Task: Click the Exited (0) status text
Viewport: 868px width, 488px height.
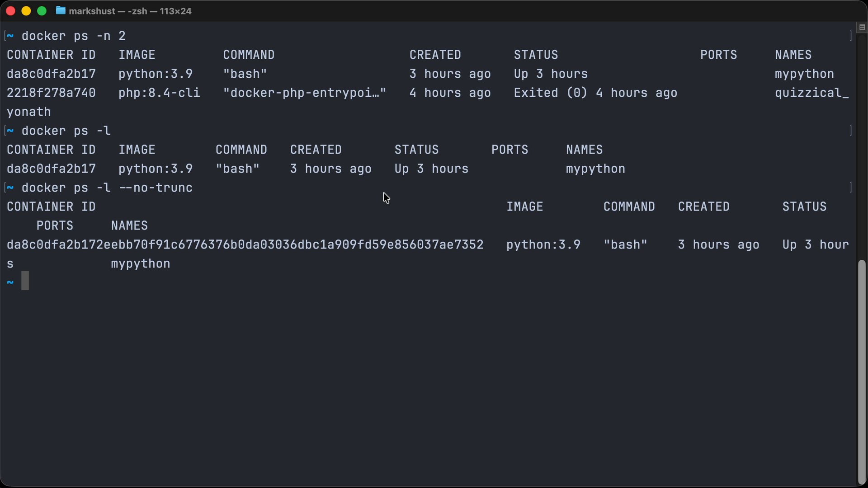Action: coord(550,93)
